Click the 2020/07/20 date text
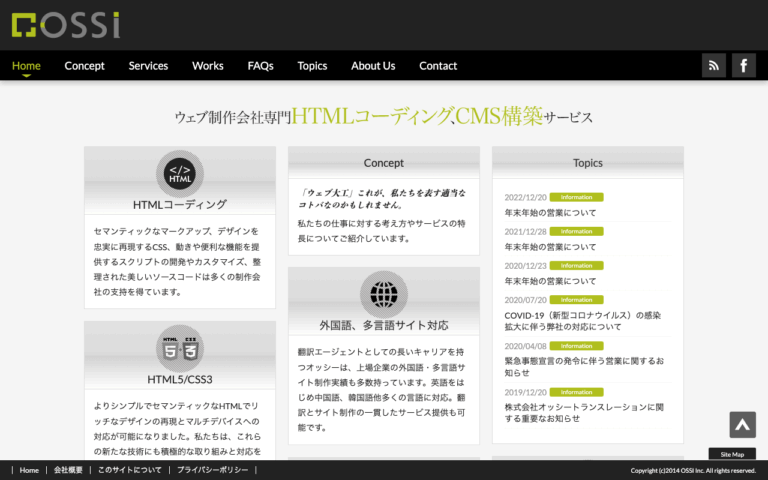The image size is (768, 480). pyautogui.click(x=526, y=300)
